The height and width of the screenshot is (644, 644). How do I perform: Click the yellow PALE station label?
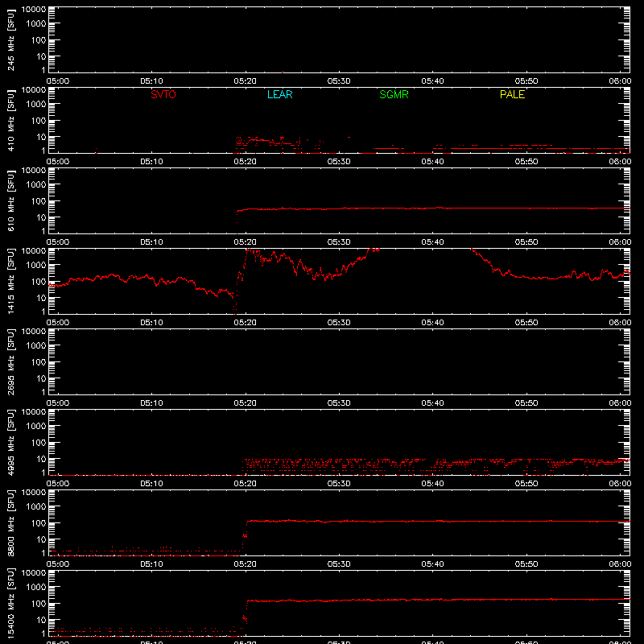pyautogui.click(x=512, y=94)
